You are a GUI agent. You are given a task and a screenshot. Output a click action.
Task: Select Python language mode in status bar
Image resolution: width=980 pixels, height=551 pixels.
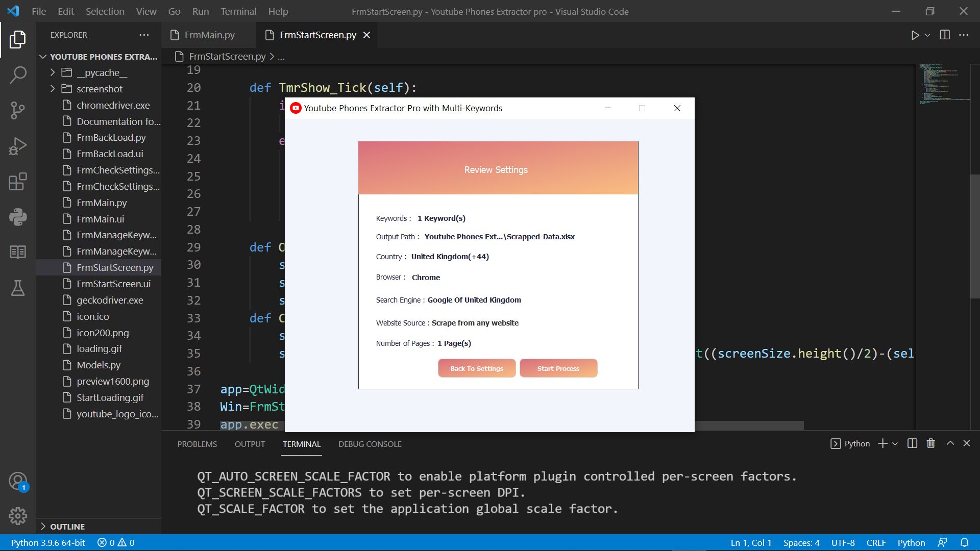911,543
